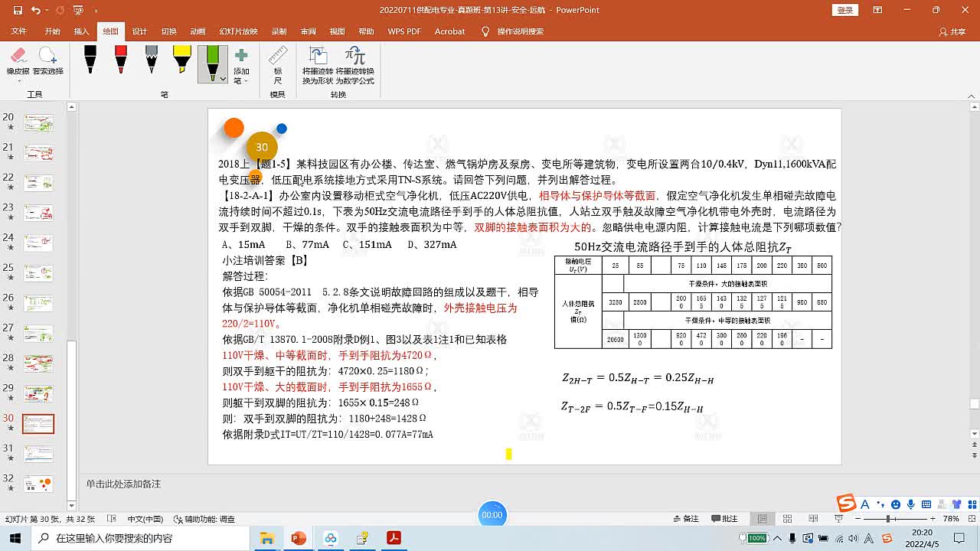Open the 设计 (Design) ribbon tab
Image resolution: width=980 pixels, height=551 pixels.
139,31
